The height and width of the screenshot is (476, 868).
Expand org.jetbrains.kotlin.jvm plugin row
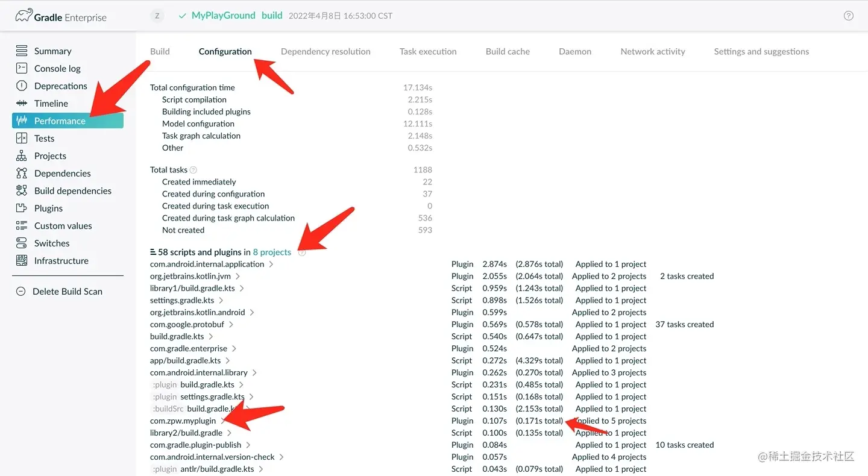238,276
